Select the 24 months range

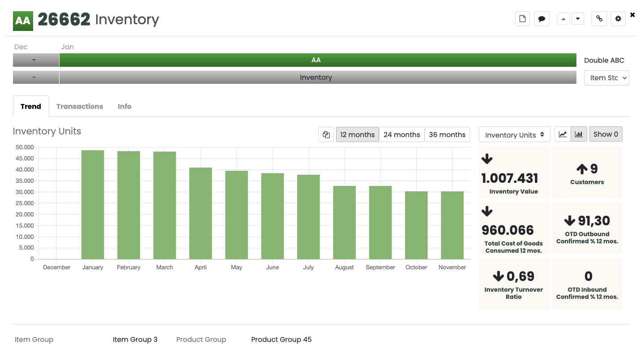coord(401,134)
